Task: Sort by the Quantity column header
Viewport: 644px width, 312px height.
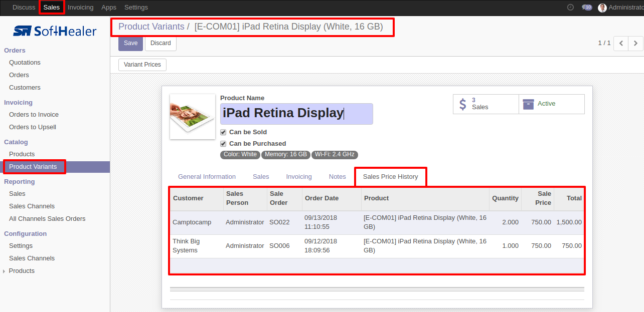Action: (x=505, y=199)
